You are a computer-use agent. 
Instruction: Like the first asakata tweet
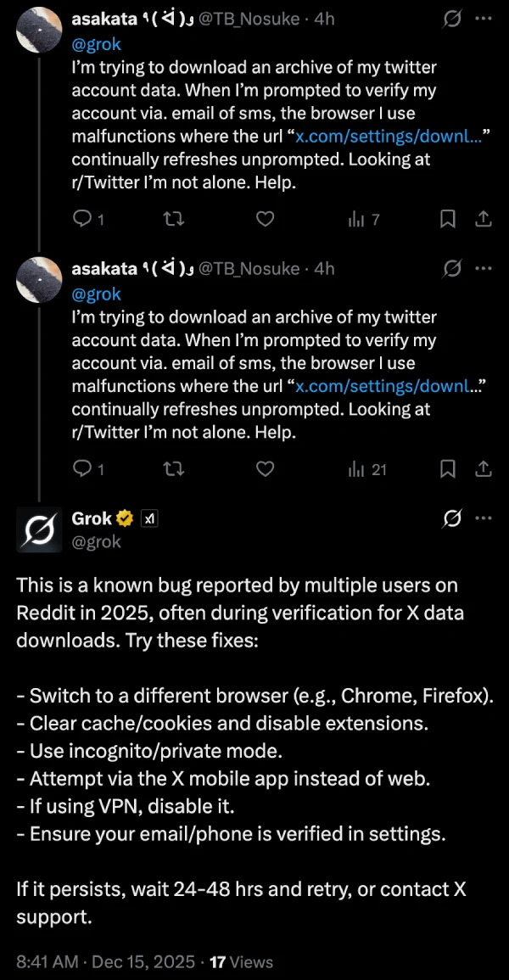coord(265,219)
